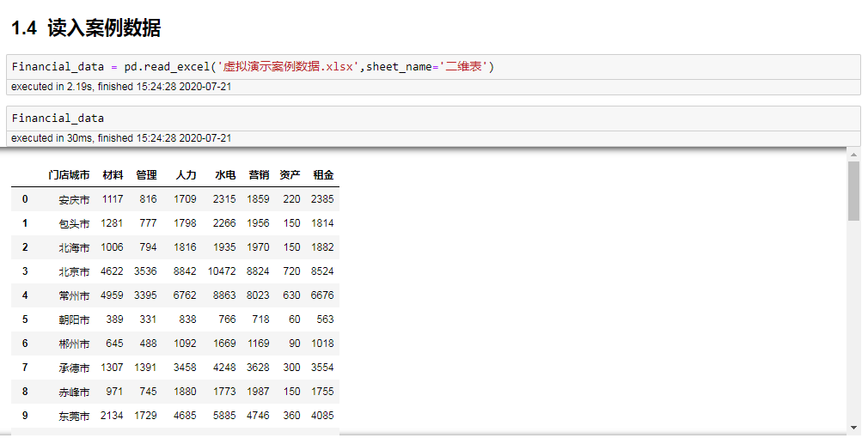Click the 材料 column header
Image resolution: width=868 pixels, height=444 pixels.
pyautogui.click(x=113, y=174)
